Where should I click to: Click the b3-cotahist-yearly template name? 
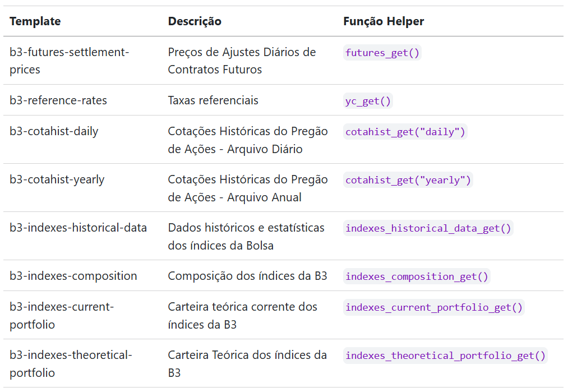(57, 179)
